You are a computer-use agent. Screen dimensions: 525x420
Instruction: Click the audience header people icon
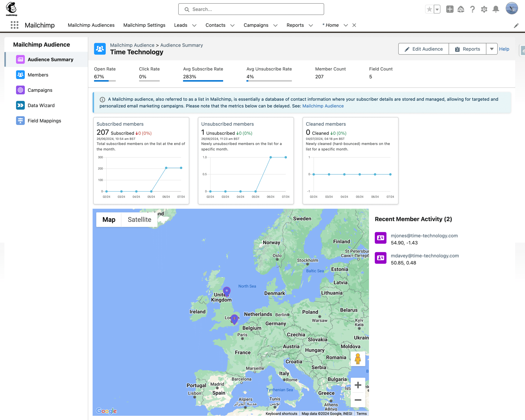point(100,49)
